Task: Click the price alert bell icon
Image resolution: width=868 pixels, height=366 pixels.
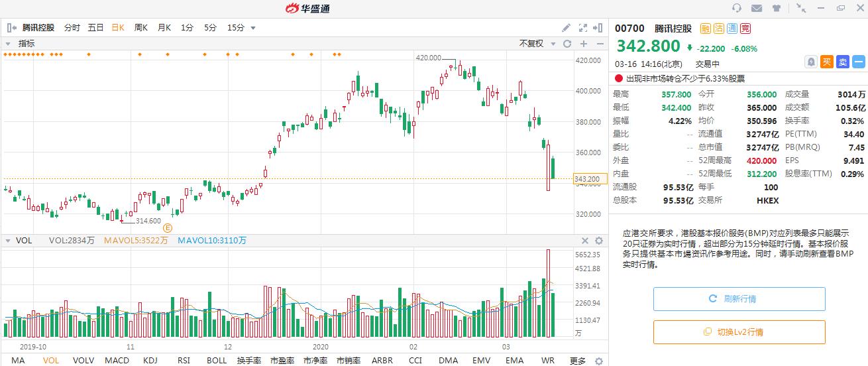Action: click(811, 62)
